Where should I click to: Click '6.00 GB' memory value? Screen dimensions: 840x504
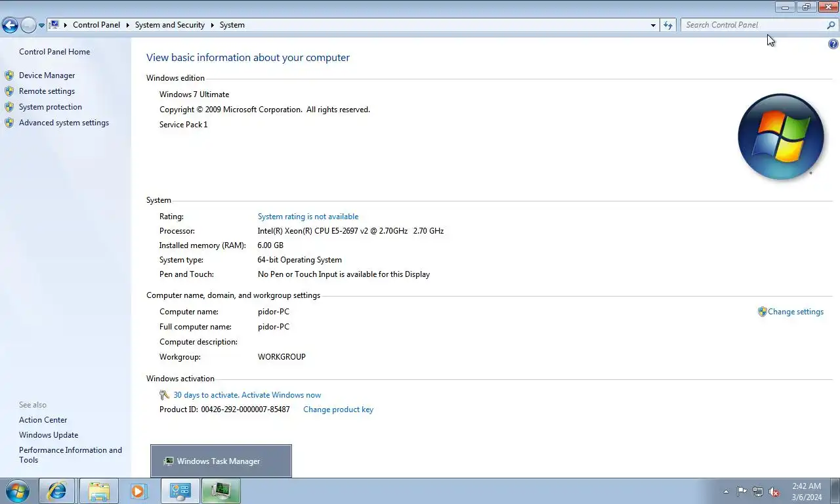pos(270,245)
